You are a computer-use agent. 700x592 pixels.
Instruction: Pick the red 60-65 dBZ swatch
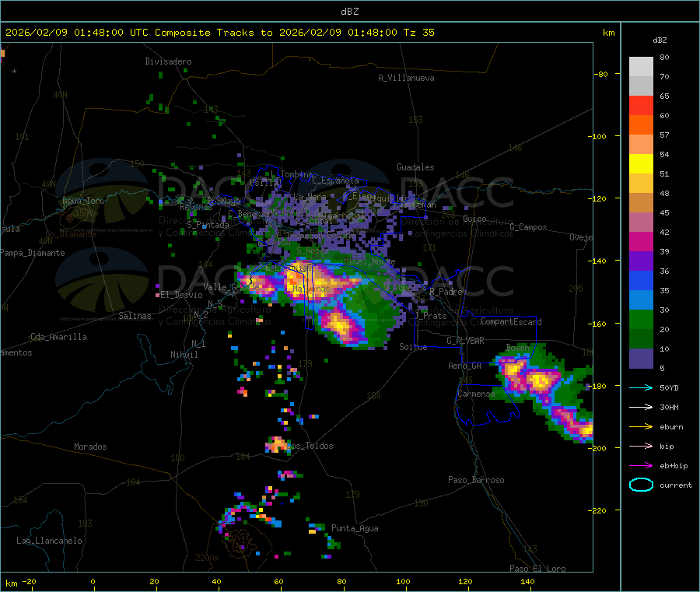click(641, 105)
